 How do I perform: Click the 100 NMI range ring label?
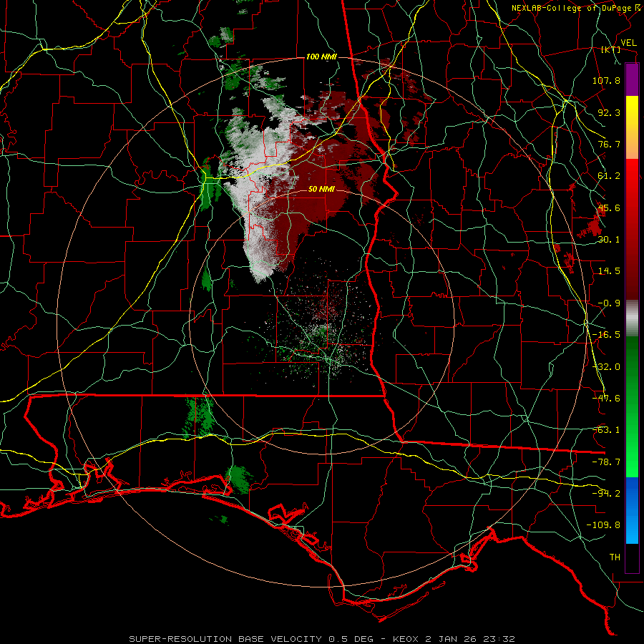click(x=321, y=57)
